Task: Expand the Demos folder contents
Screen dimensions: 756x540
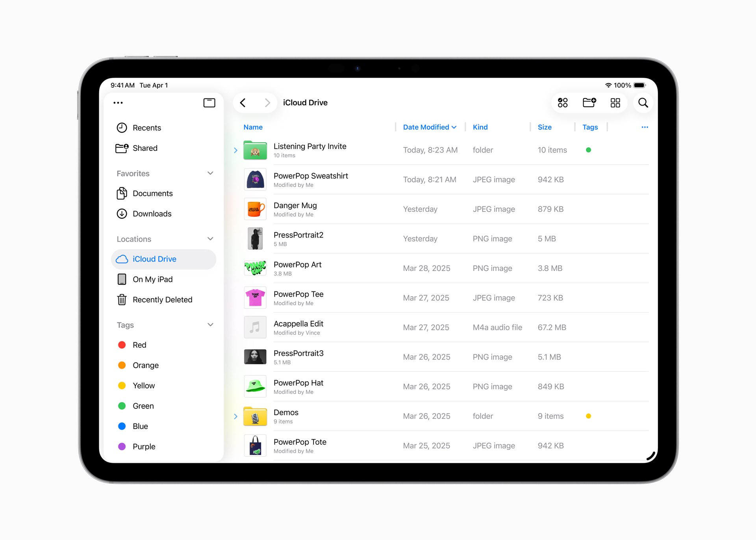Action: point(235,416)
